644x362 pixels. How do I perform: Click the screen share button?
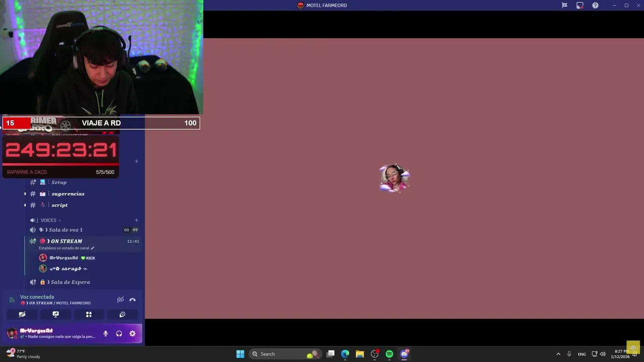click(55, 314)
